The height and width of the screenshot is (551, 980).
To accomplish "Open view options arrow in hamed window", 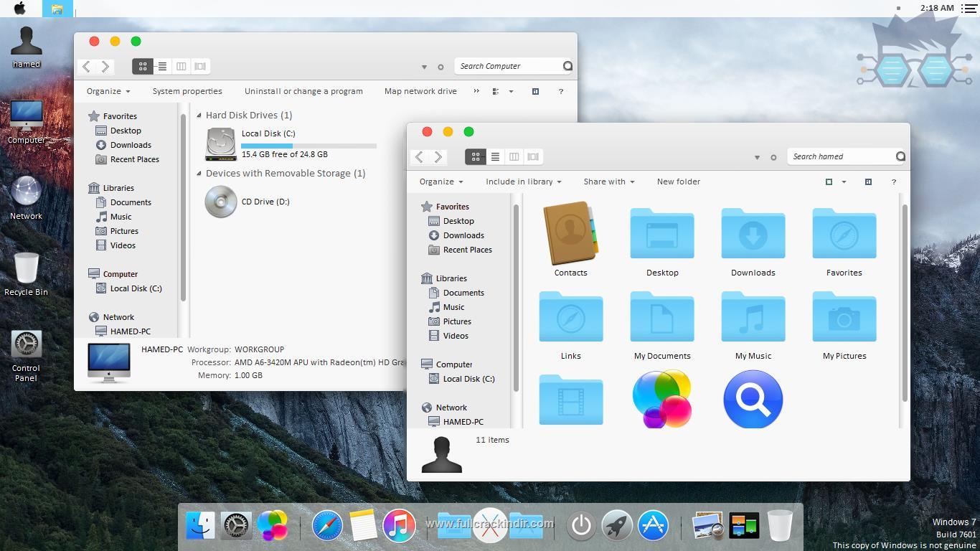I will 844,182.
